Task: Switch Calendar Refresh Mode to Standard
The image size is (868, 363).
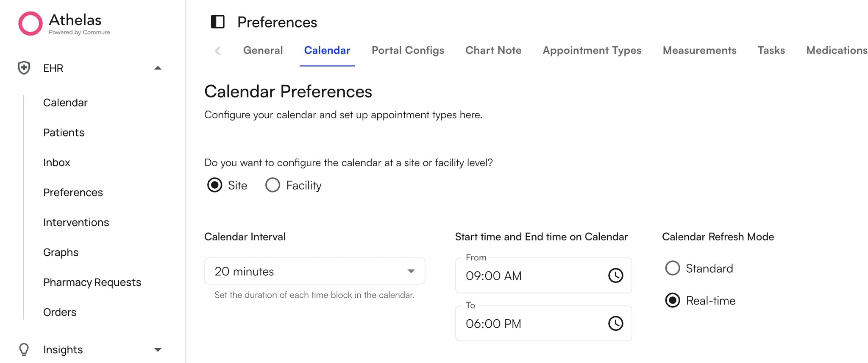Action: pyautogui.click(x=673, y=268)
